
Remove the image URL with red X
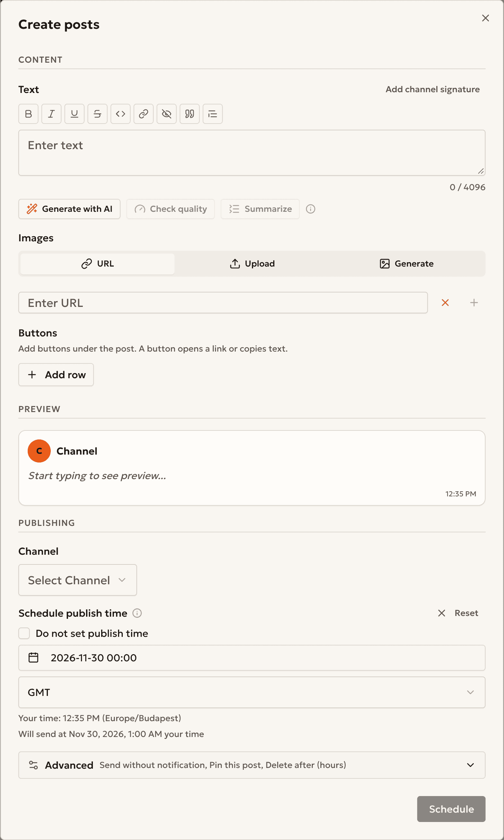point(445,303)
